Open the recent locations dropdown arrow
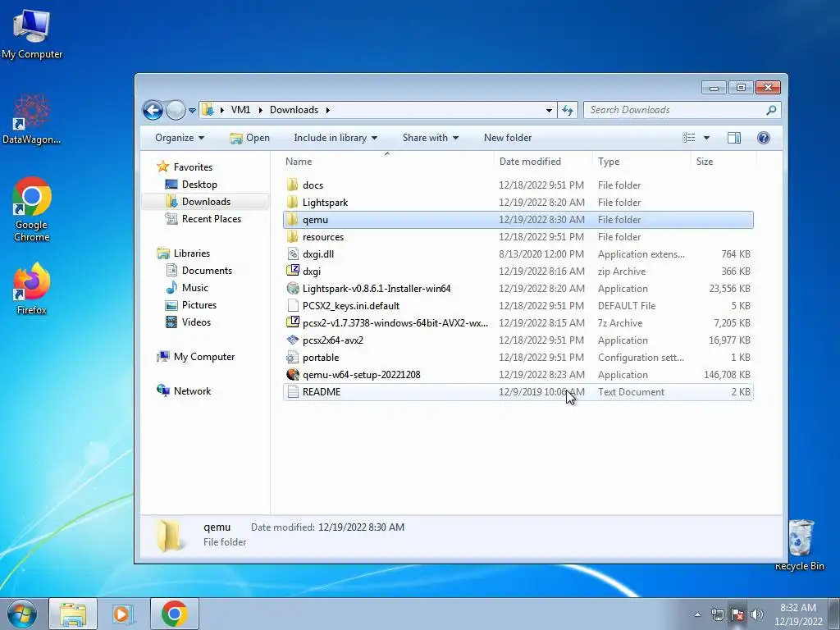This screenshot has width=840, height=630. point(192,111)
